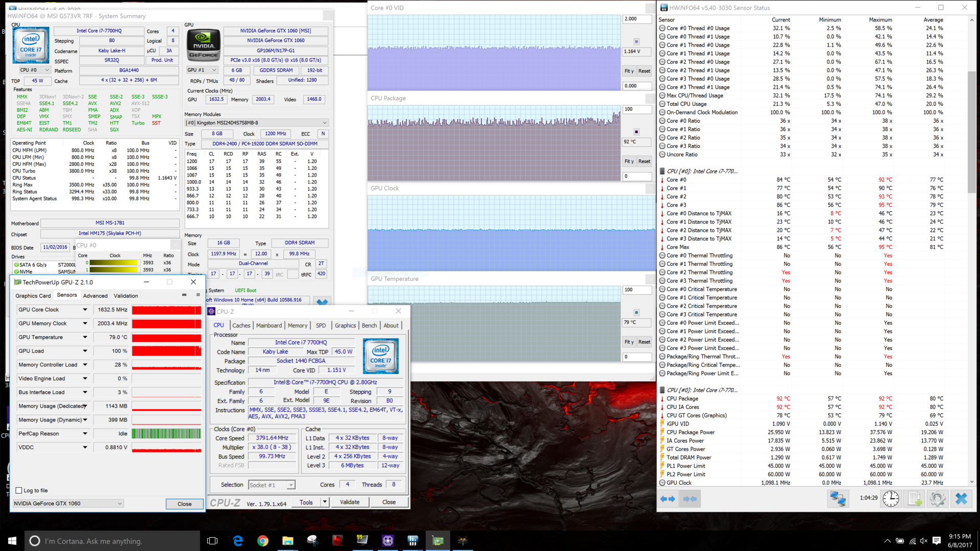Image resolution: width=980 pixels, height=551 pixels.
Task: Open NVIDIA GeForce GTX 1060 device dropdown
Action: (68, 504)
